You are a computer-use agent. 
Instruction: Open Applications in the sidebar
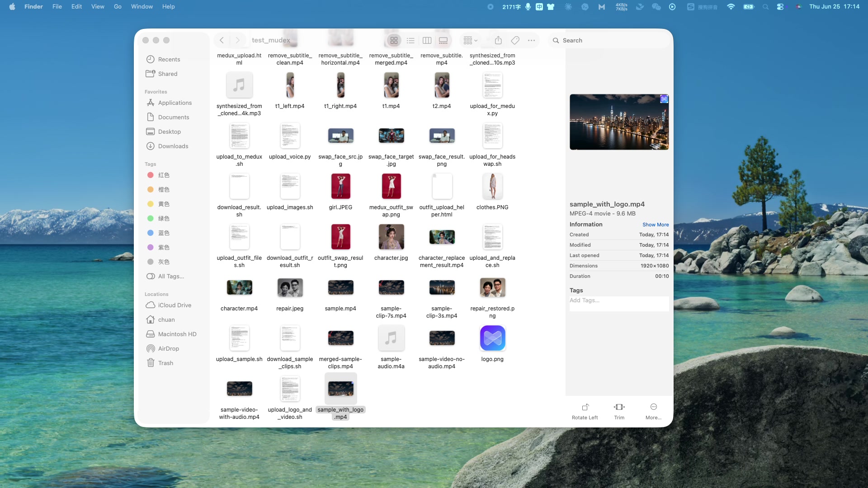click(174, 103)
